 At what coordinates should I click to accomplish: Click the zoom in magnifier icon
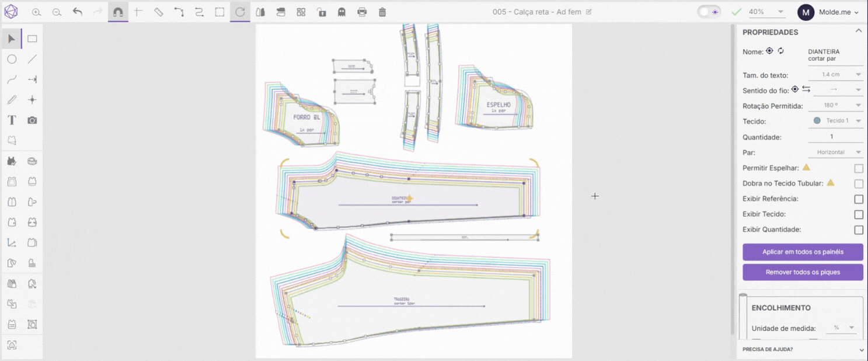click(x=36, y=12)
